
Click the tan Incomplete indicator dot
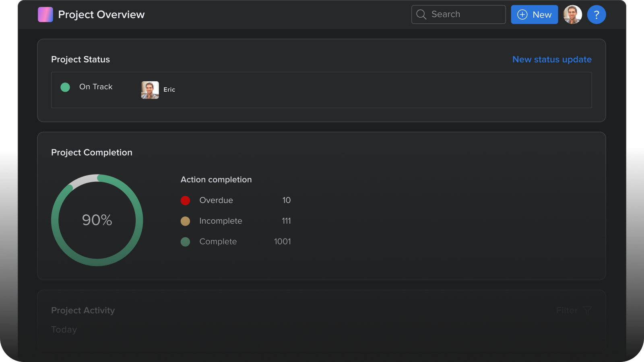(x=185, y=221)
